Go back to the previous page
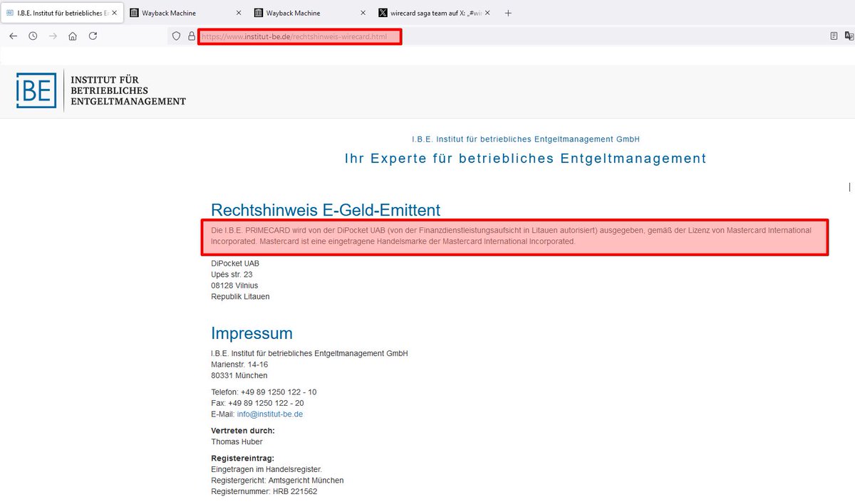This screenshot has width=855, height=504. click(14, 36)
